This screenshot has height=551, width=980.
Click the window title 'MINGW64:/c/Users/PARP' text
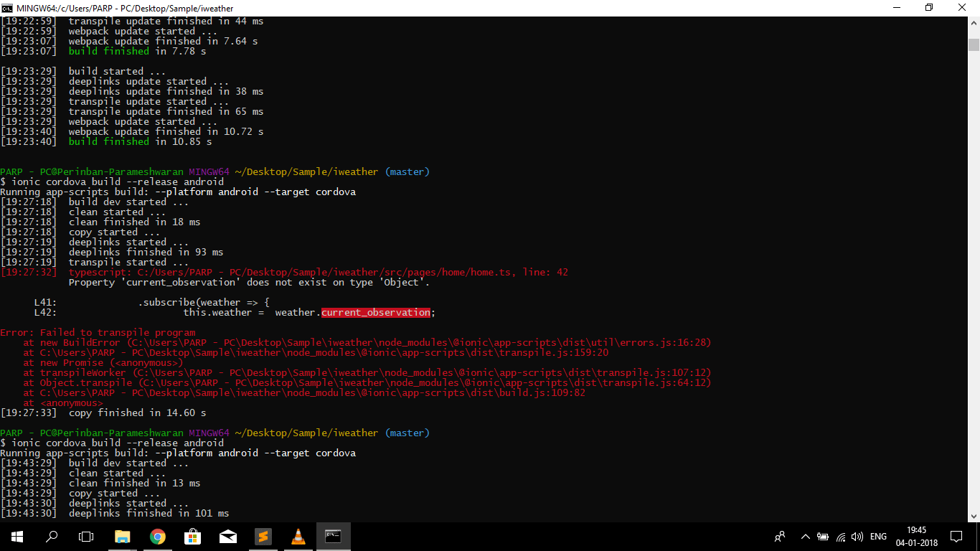pos(125,8)
